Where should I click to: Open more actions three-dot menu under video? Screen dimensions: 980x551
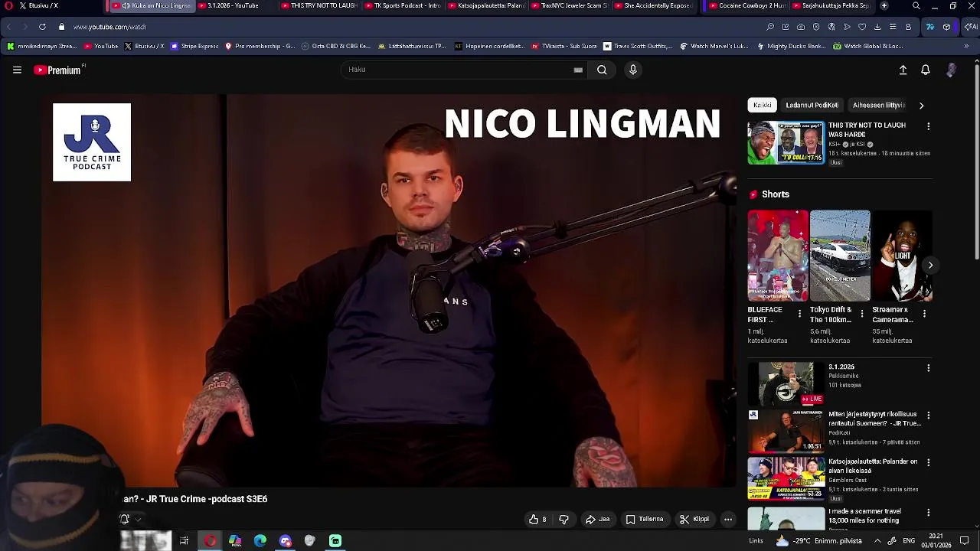[728, 519]
